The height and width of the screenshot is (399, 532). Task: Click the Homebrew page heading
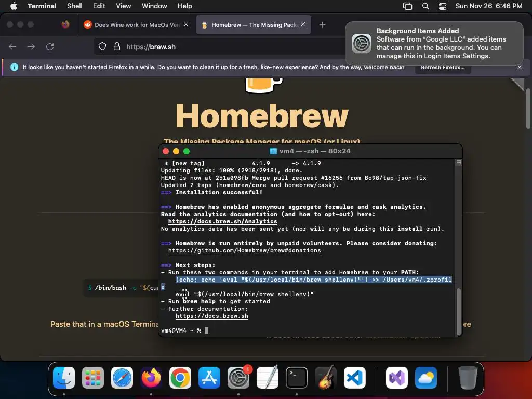tap(262, 115)
